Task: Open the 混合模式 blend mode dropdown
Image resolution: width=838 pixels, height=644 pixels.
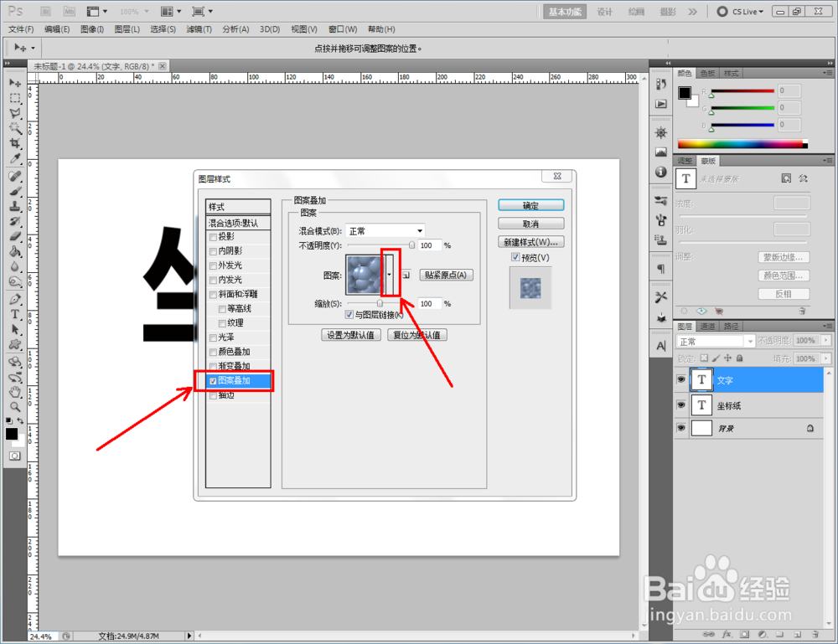Action: [x=419, y=231]
